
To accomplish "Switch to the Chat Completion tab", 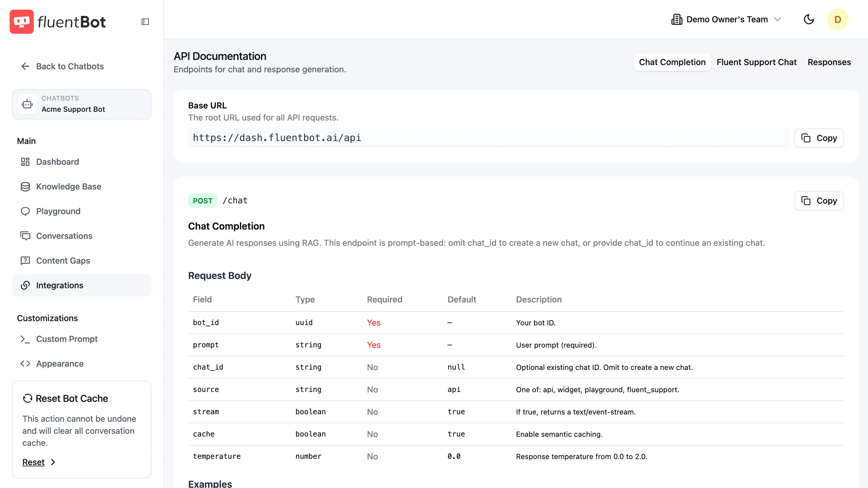I will coord(672,62).
